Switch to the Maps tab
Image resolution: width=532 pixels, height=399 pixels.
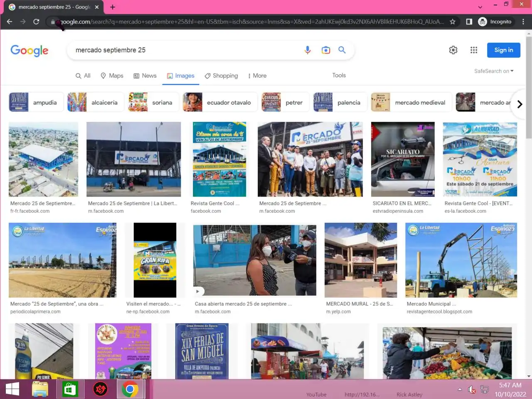112,76
